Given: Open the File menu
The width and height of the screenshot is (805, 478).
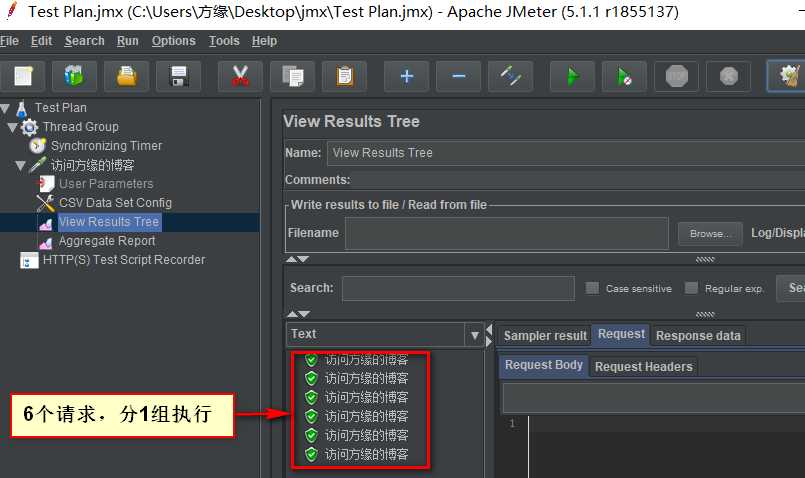Looking at the screenshot, I should point(9,41).
